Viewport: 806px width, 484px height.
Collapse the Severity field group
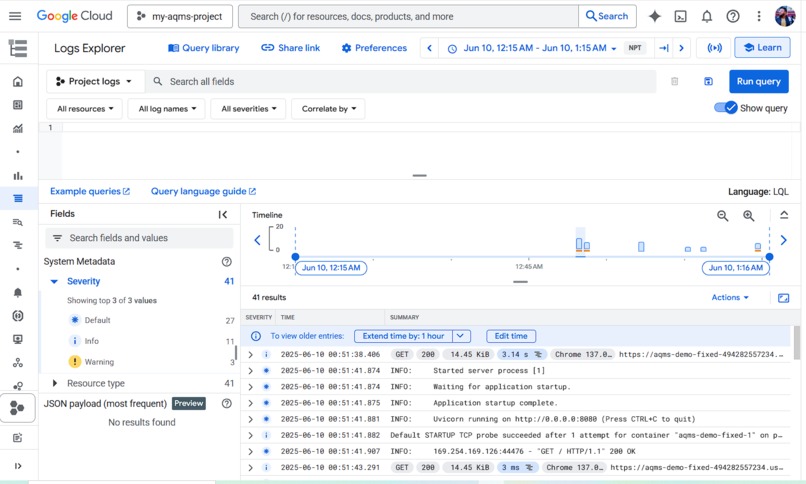click(54, 282)
